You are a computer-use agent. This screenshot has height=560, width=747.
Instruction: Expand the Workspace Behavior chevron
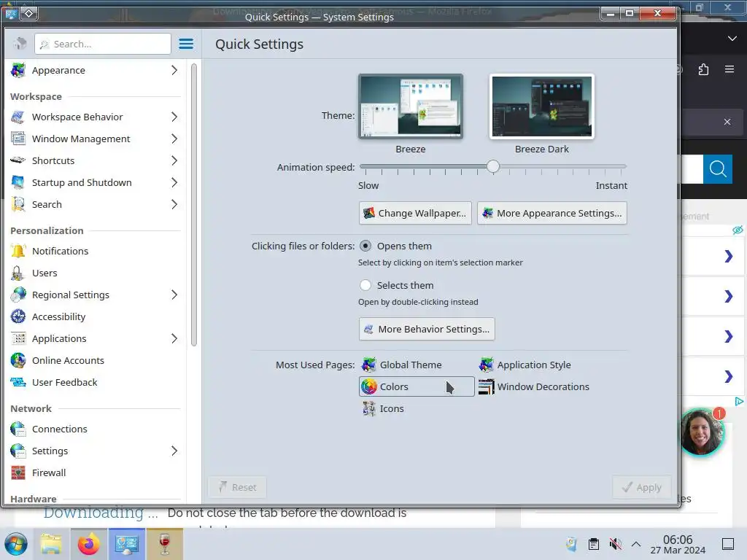pyautogui.click(x=174, y=117)
